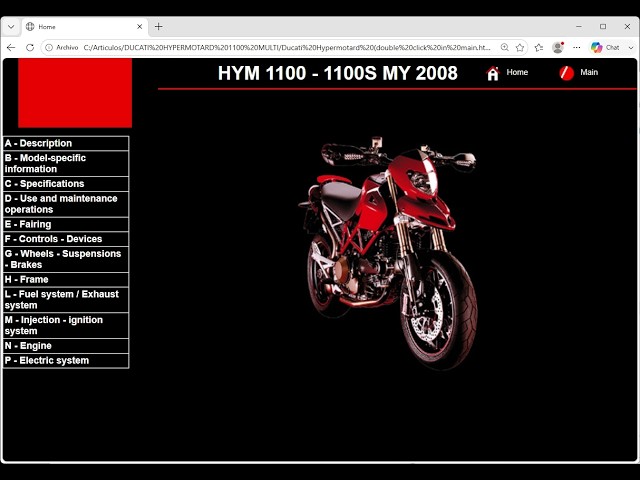Open section B - Model-specific information

pyautogui.click(x=66, y=163)
